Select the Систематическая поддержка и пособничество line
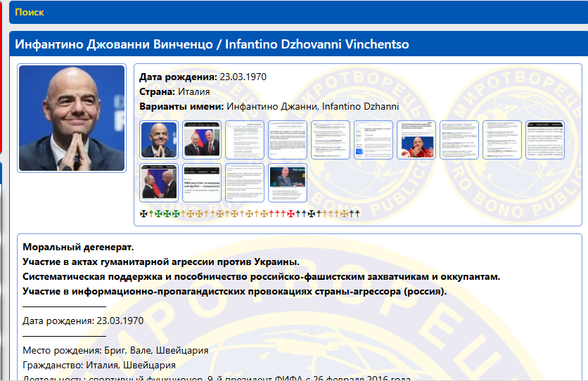 click(262, 277)
